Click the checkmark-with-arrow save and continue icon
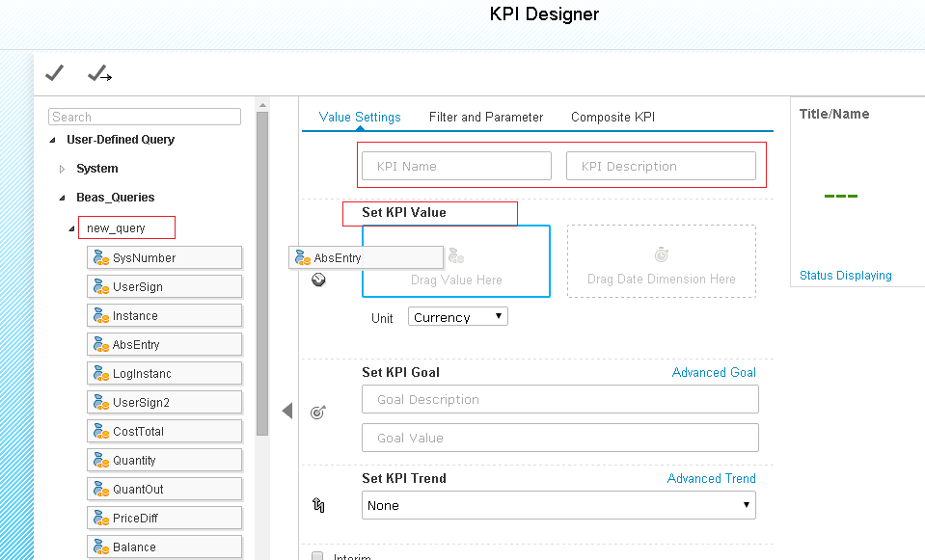Viewport: 925px width, 560px height. pos(98,73)
